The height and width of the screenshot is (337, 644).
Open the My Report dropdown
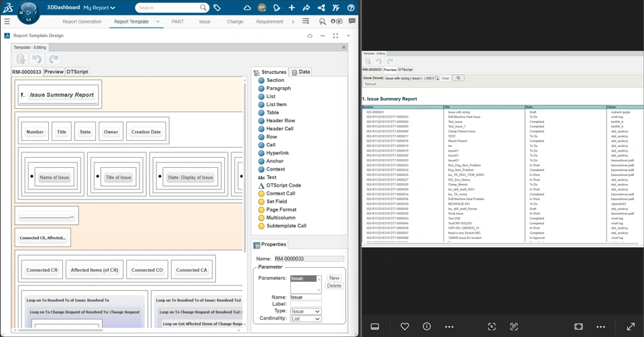point(99,7)
